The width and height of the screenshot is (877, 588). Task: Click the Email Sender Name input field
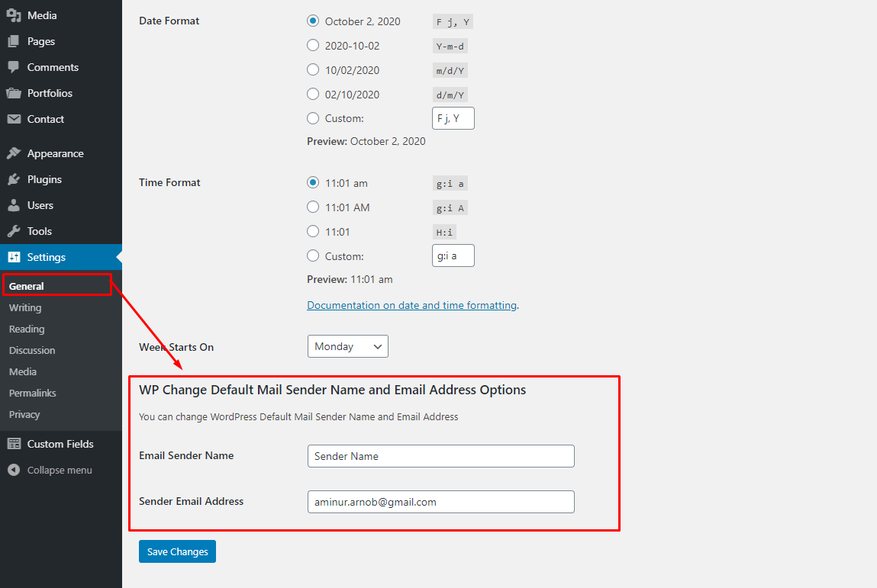pyautogui.click(x=440, y=456)
